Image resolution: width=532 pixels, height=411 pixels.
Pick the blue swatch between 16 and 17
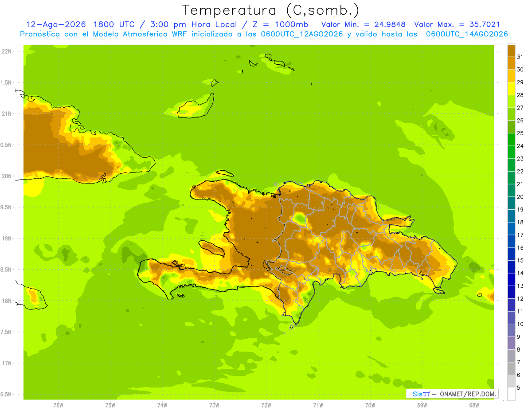point(512,241)
